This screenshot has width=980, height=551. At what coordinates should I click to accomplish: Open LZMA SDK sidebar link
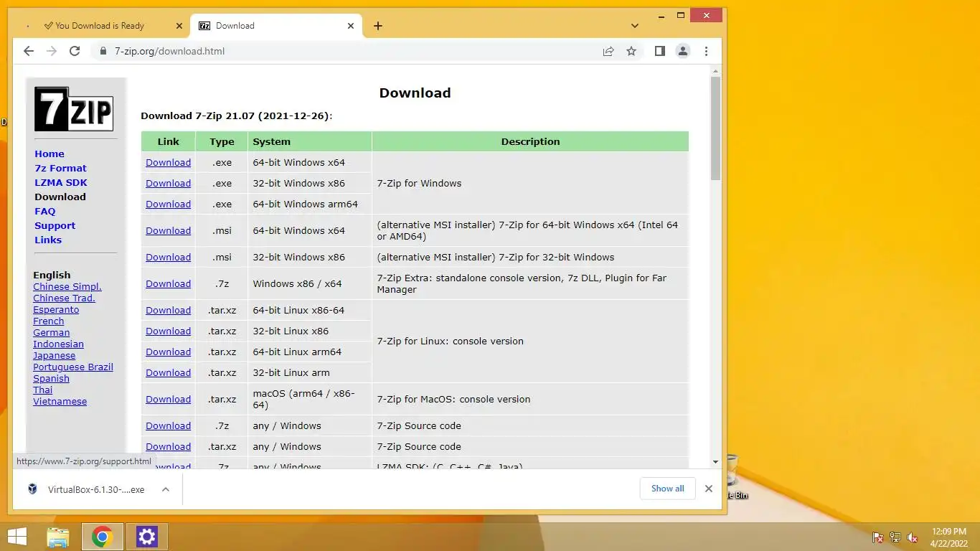point(61,182)
